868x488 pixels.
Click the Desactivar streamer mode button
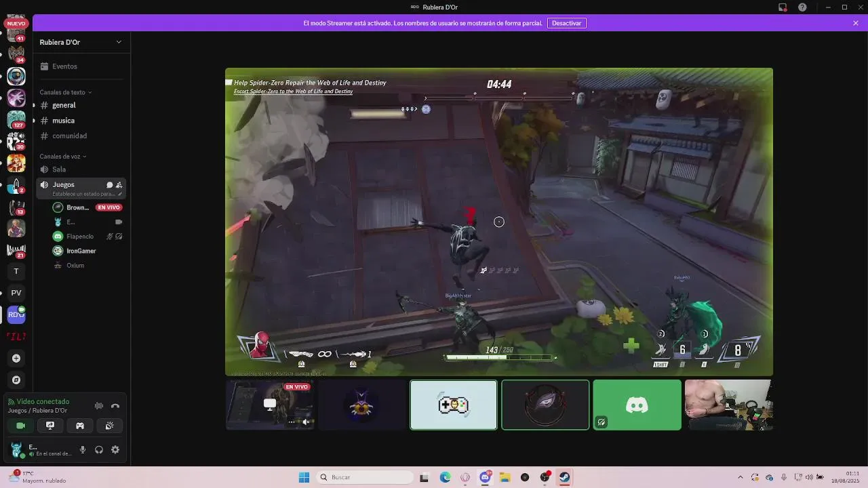point(566,23)
